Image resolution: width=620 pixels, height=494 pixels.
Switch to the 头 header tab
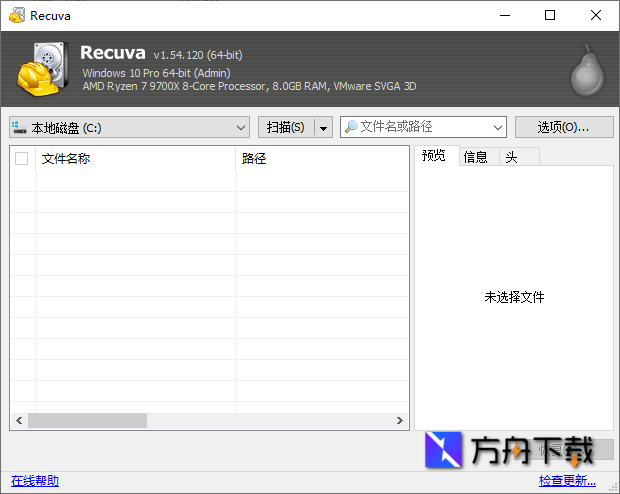pyautogui.click(x=519, y=157)
